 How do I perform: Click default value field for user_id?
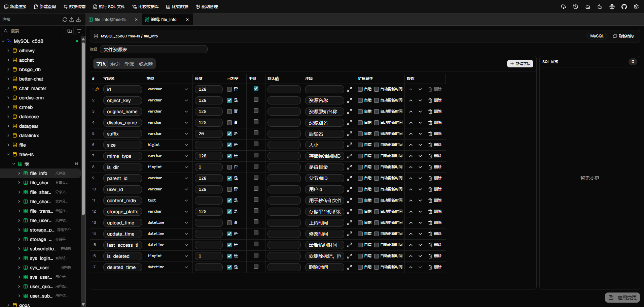[x=284, y=189]
